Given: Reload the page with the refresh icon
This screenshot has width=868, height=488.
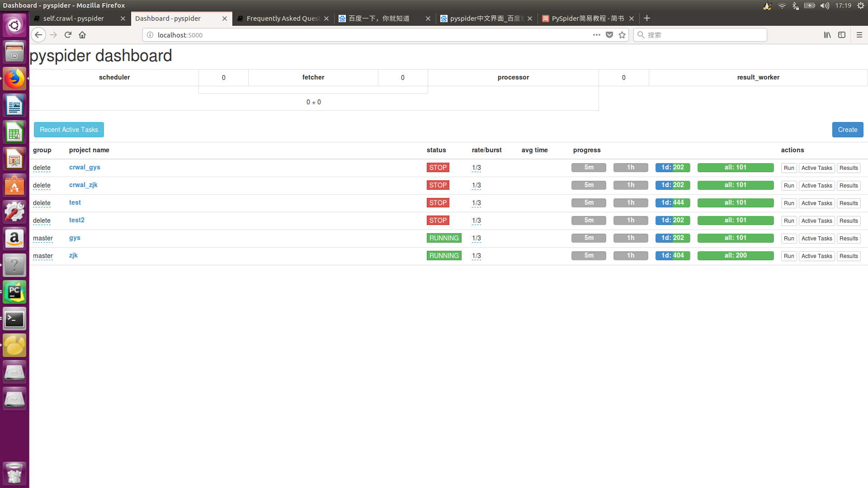Looking at the screenshot, I should (x=68, y=35).
